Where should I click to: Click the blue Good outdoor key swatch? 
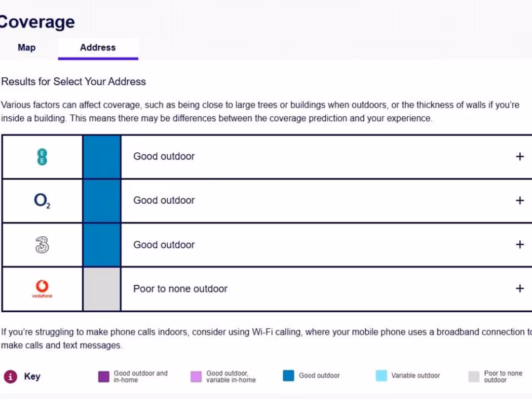pos(288,376)
